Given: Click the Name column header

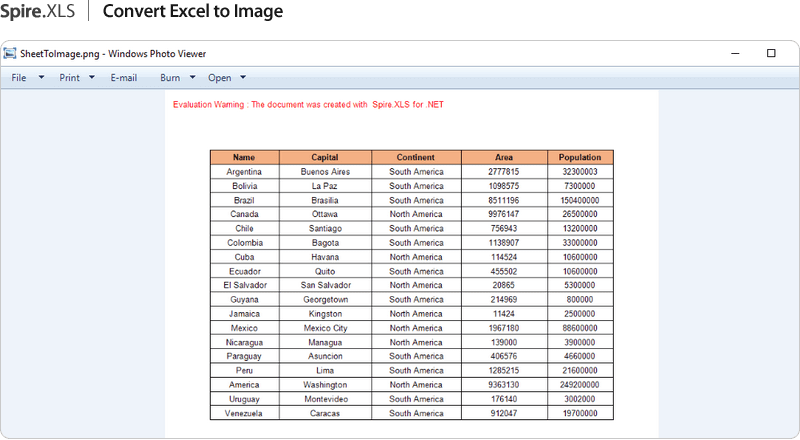Looking at the screenshot, I should click(x=244, y=157).
